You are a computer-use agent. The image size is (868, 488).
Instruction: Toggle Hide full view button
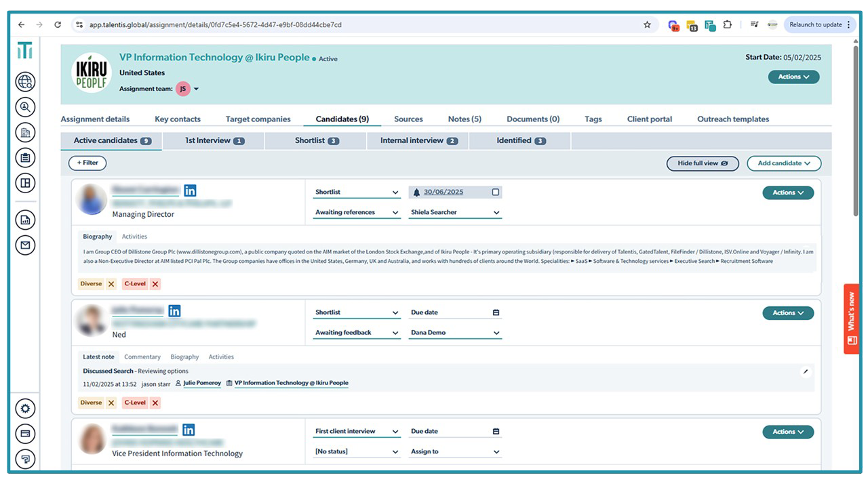(703, 163)
